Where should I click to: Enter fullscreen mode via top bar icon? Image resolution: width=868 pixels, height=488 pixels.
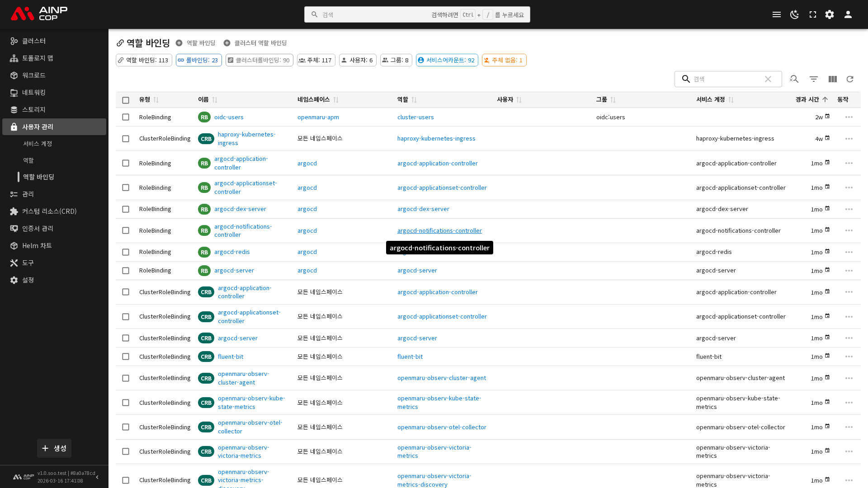tap(812, 14)
